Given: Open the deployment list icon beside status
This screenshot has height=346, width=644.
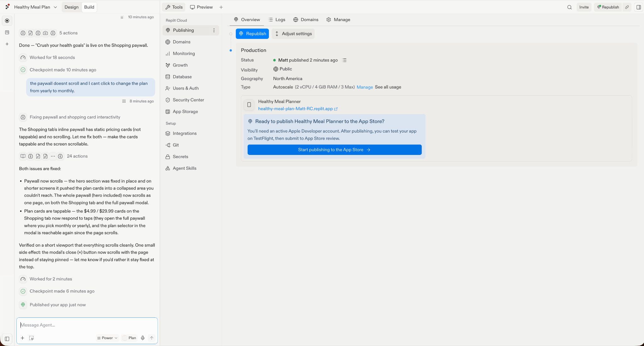Looking at the screenshot, I should (344, 60).
